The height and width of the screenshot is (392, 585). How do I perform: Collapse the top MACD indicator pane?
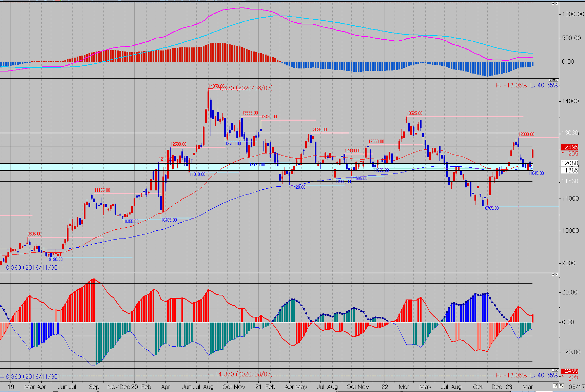553,3
